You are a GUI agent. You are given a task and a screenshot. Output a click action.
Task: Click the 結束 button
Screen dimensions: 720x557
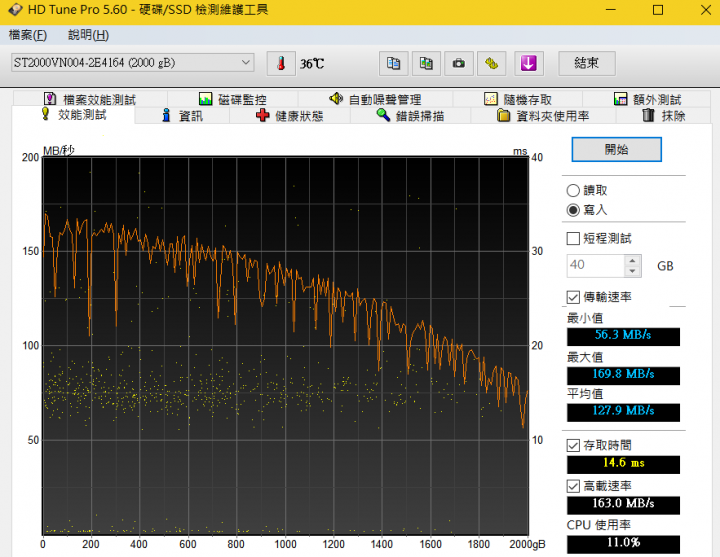click(x=587, y=63)
